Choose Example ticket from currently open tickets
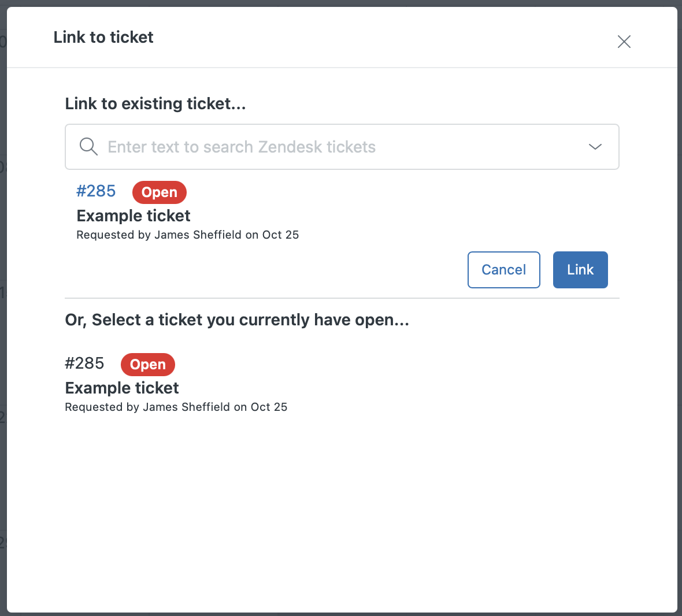This screenshot has height=616, width=682. [122, 388]
